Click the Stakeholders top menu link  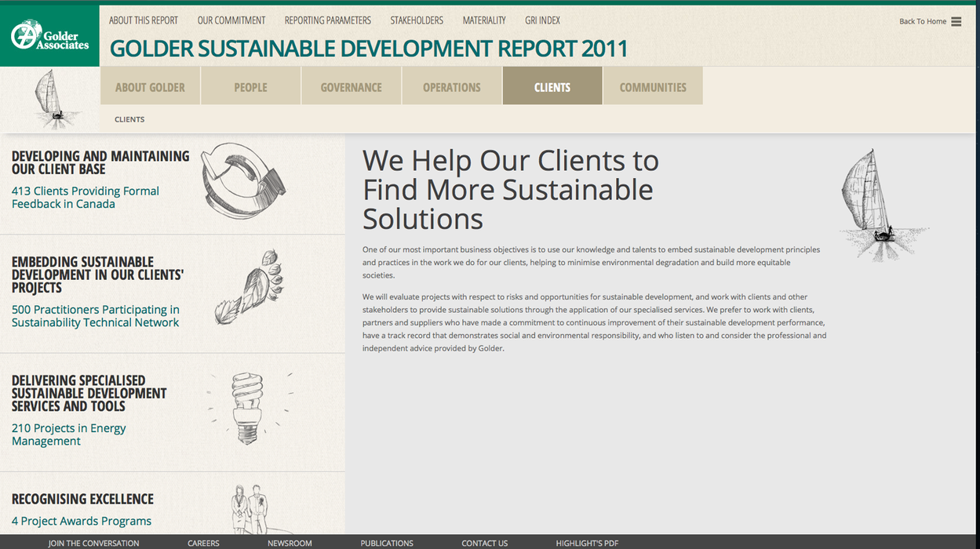click(x=417, y=20)
